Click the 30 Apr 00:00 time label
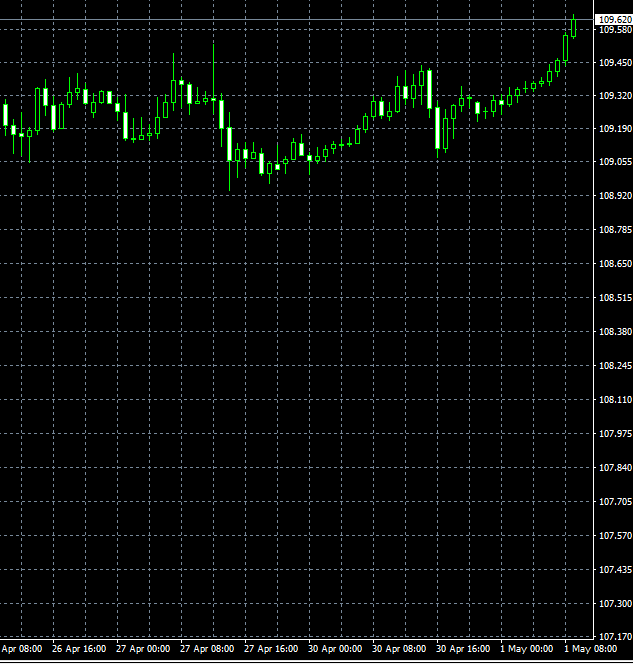Image resolution: width=633 pixels, height=665 pixels. [335, 649]
